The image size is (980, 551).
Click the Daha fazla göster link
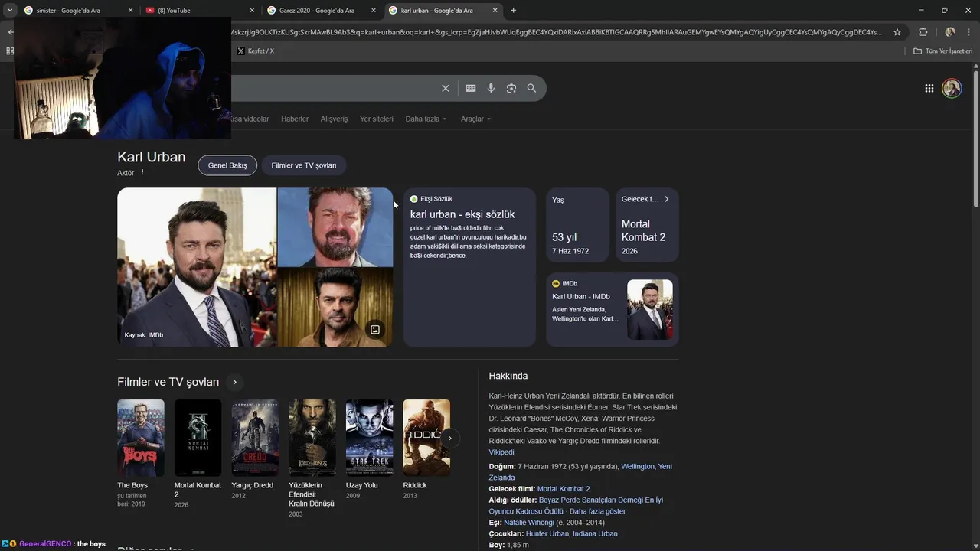click(x=597, y=511)
